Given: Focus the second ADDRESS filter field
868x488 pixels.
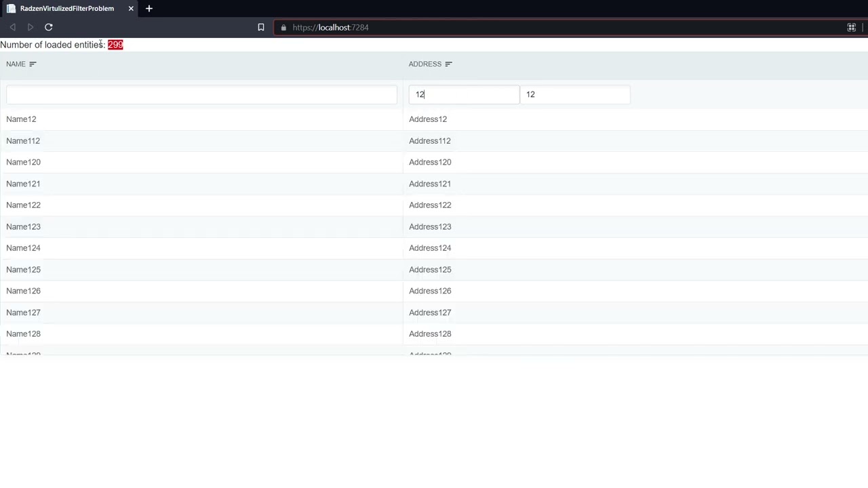Looking at the screenshot, I should pyautogui.click(x=575, y=94).
